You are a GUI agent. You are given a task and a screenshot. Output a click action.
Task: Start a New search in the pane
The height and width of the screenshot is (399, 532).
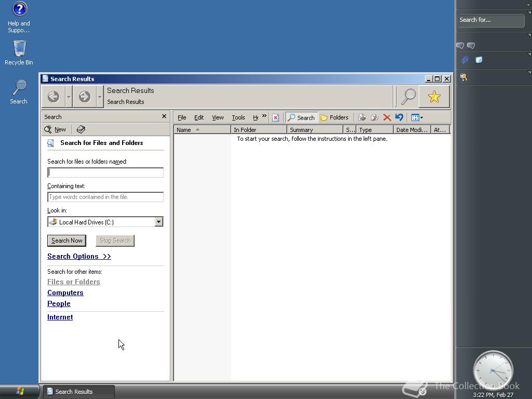[55, 129]
